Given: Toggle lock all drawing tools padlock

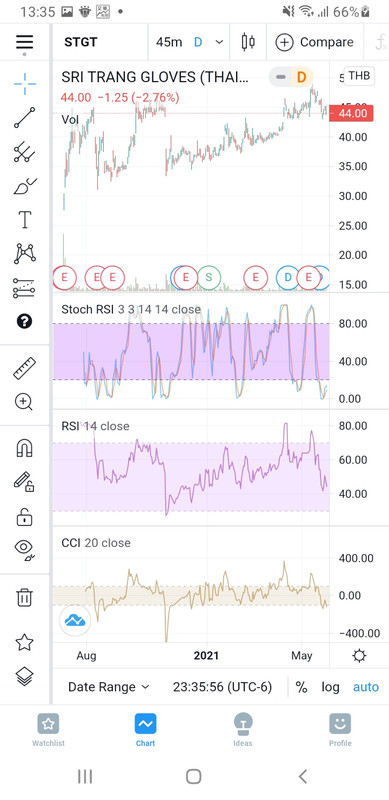Looking at the screenshot, I should pos(24,516).
